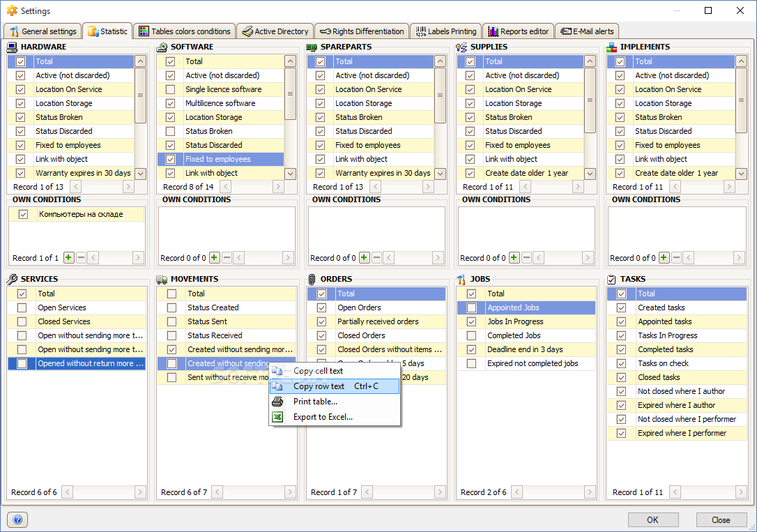The image size is (757, 532).
Task: Select the Appointed Jobs row
Action: (526, 307)
